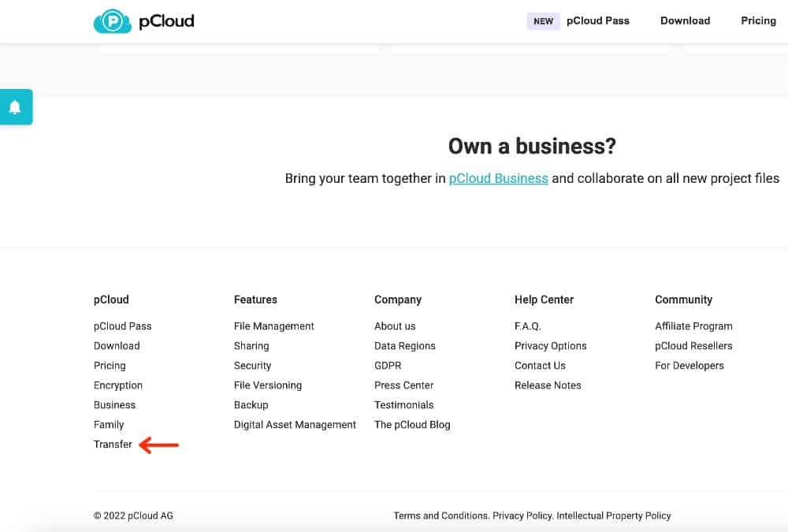The width and height of the screenshot is (788, 532).
Task: Open the Backup feature link
Action: [x=251, y=405]
